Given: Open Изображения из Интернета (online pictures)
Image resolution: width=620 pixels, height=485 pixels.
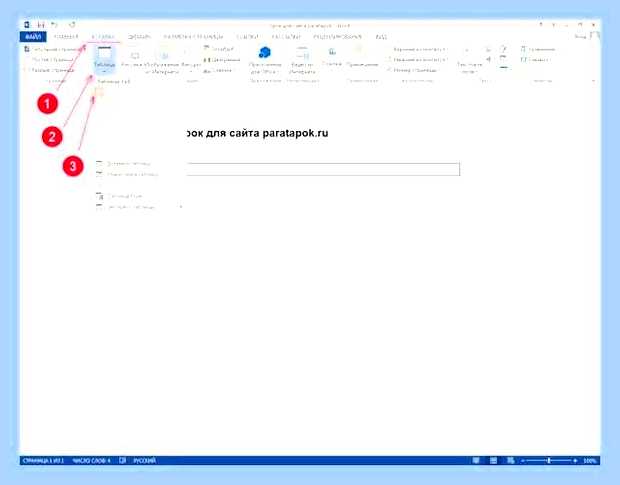Looking at the screenshot, I should [163, 62].
